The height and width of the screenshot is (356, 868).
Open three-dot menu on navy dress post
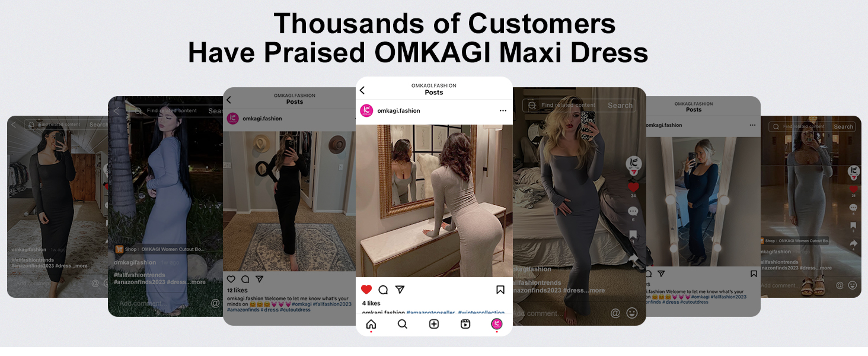pyautogui.click(x=752, y=125)
